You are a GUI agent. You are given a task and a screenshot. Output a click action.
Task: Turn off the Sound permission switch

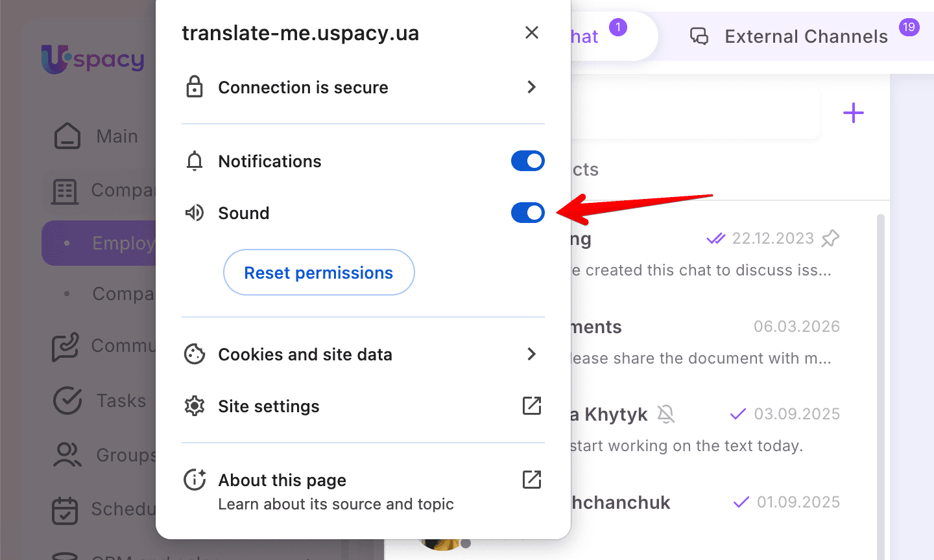click(x=527, y=213)
